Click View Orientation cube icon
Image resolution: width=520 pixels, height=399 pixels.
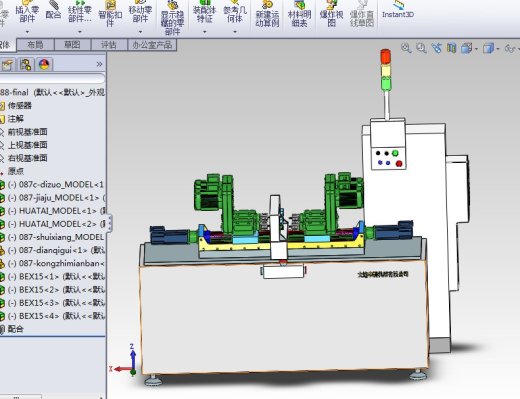pos(467,48)
